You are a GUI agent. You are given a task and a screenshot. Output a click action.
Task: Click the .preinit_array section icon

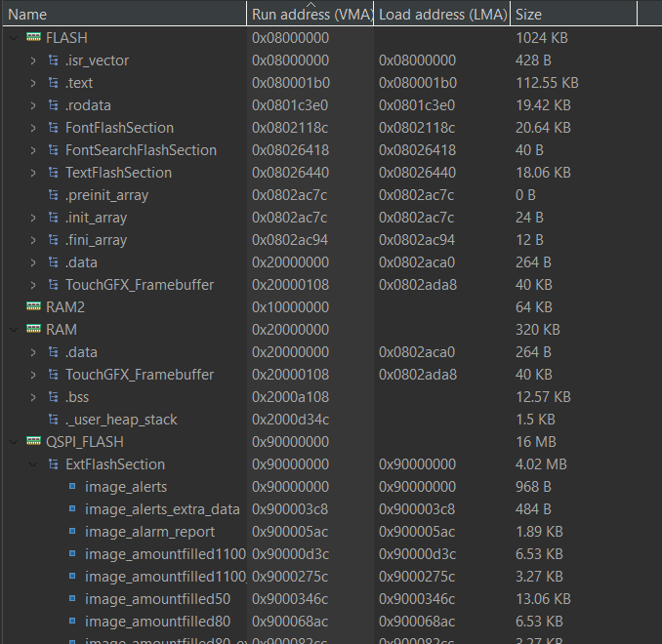pyautogui.click(x=53, y=194)
